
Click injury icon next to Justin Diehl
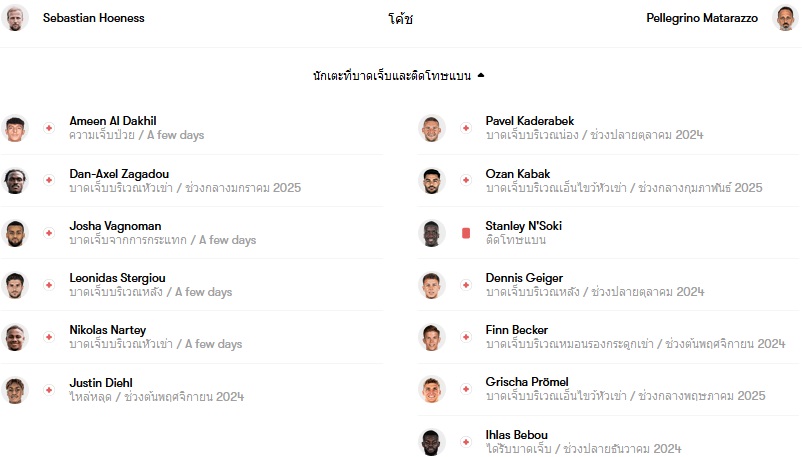(x=49, y=390)
